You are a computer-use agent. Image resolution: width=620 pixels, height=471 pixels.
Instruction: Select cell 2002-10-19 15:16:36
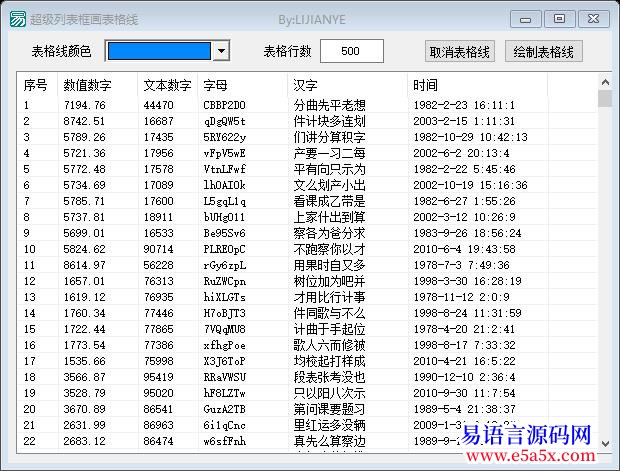click(x=471, y=185)
